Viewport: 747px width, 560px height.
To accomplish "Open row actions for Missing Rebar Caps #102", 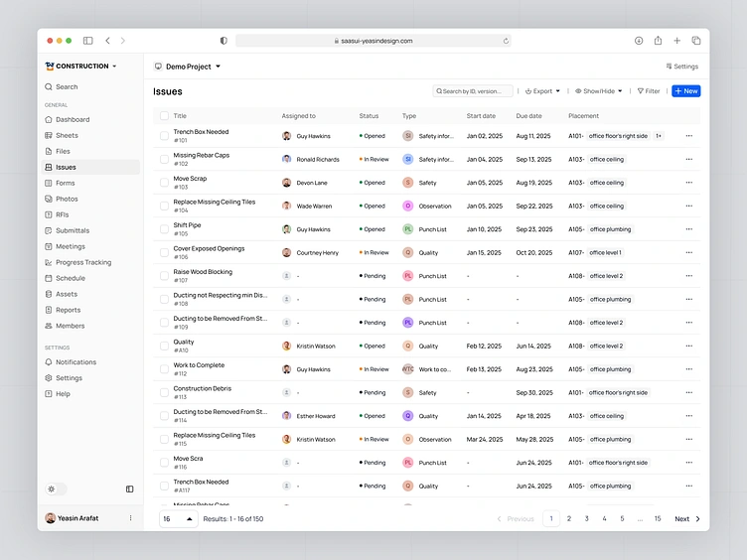I will click(x=688, y=159).
